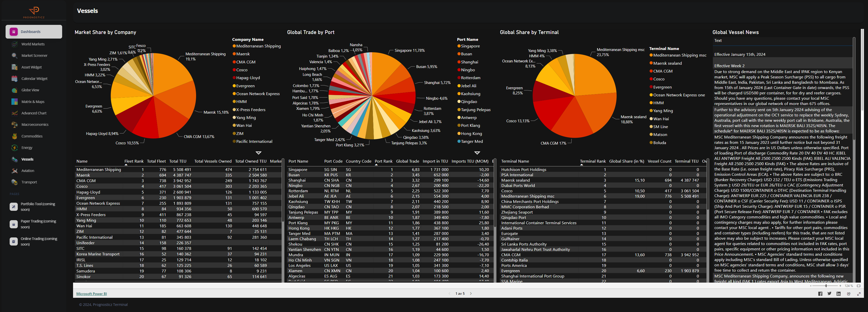This screenshot has width=868, height=312.
Task: Open the Macroeconomics menu item
Action: [35, 125]
